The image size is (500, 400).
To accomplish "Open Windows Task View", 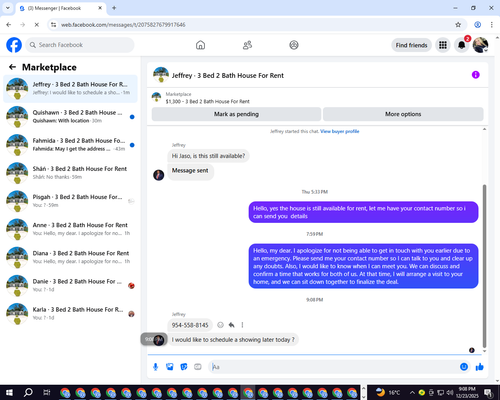I will 47,392.
